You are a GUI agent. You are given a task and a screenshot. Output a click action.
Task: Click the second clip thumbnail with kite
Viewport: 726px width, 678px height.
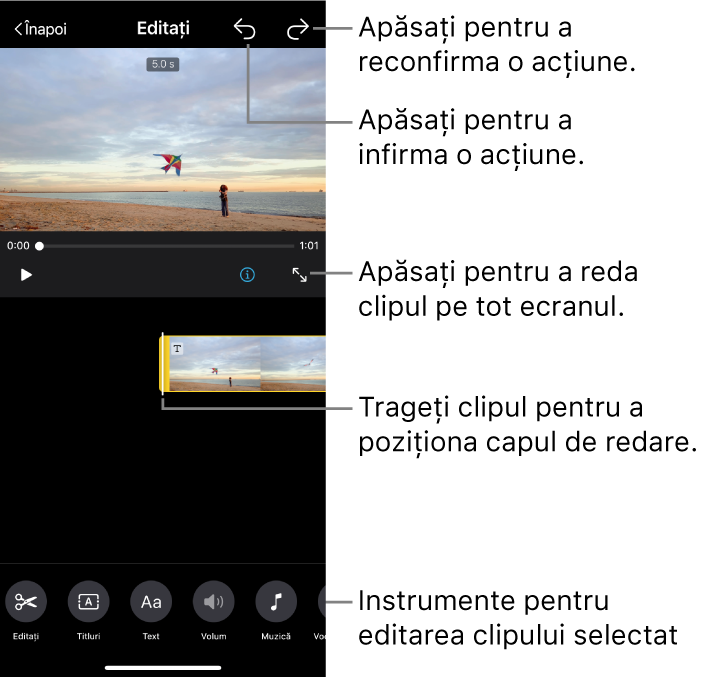(293, 364)
